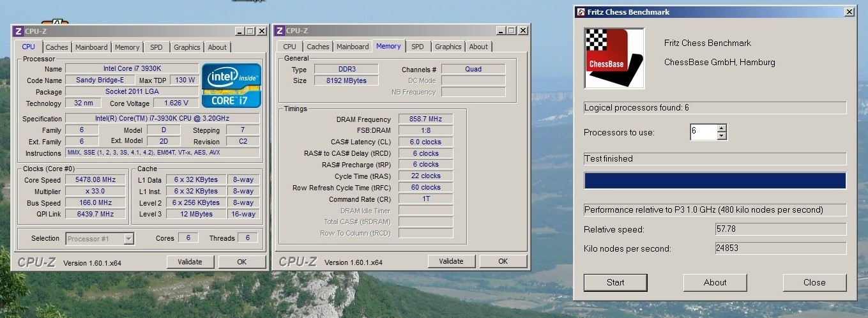Click the ChessBase logo image

click(x=614, y=58)
